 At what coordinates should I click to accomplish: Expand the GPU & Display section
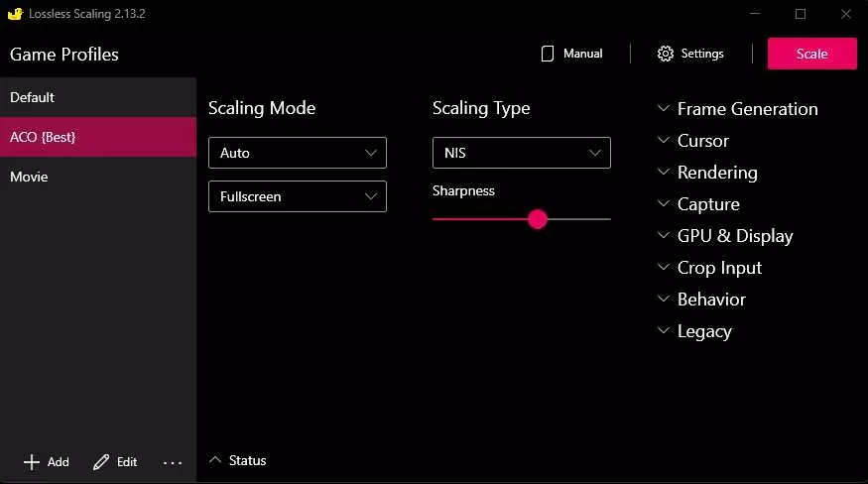tap(664, 236)
